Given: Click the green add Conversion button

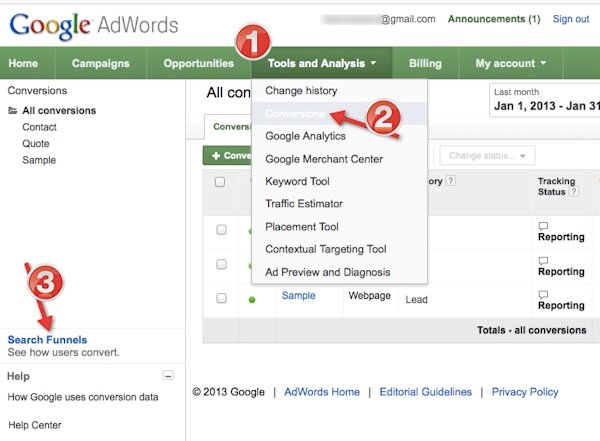Looking at the screenshot, I should [227, 155].
